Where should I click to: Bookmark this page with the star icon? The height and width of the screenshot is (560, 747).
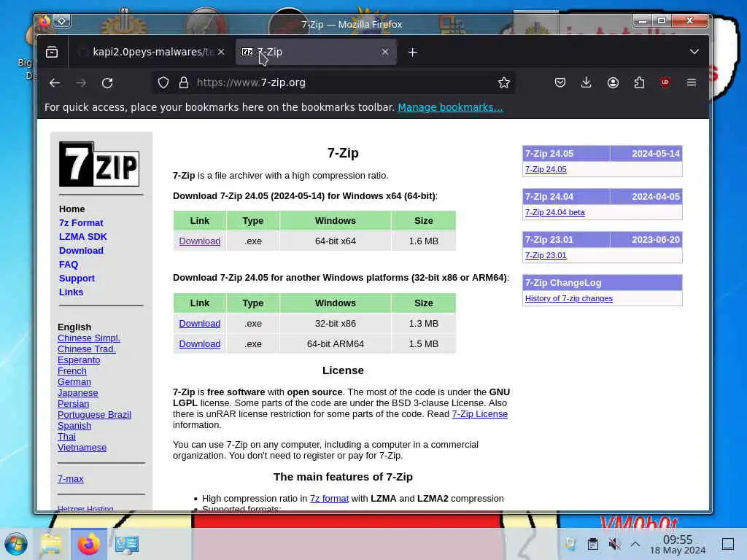click(x=503, y=83)
